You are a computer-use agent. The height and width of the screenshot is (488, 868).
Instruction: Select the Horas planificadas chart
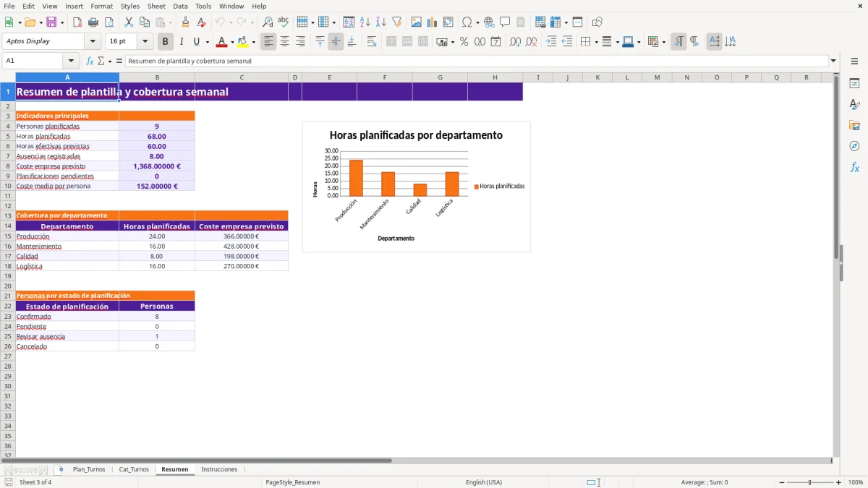pos(416,187)
